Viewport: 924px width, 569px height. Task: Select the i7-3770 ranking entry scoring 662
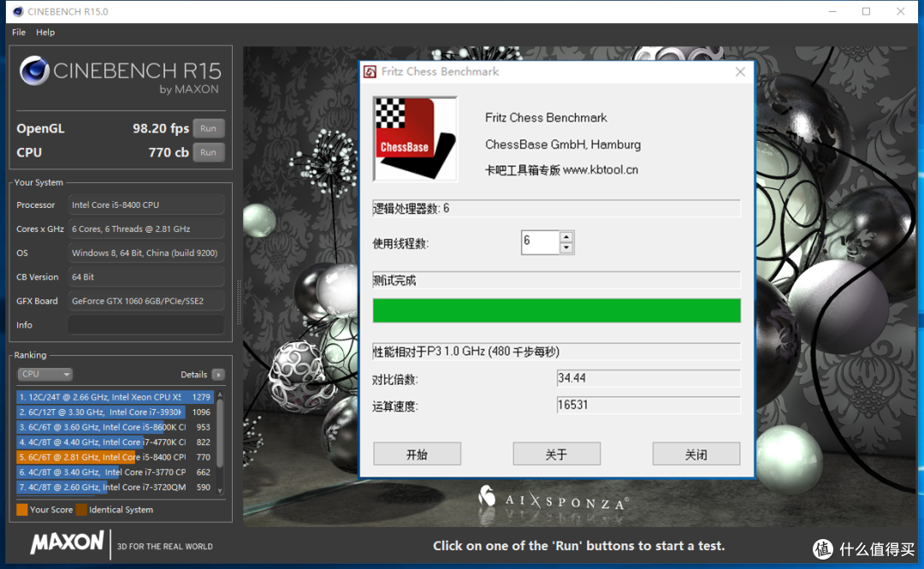115,472
